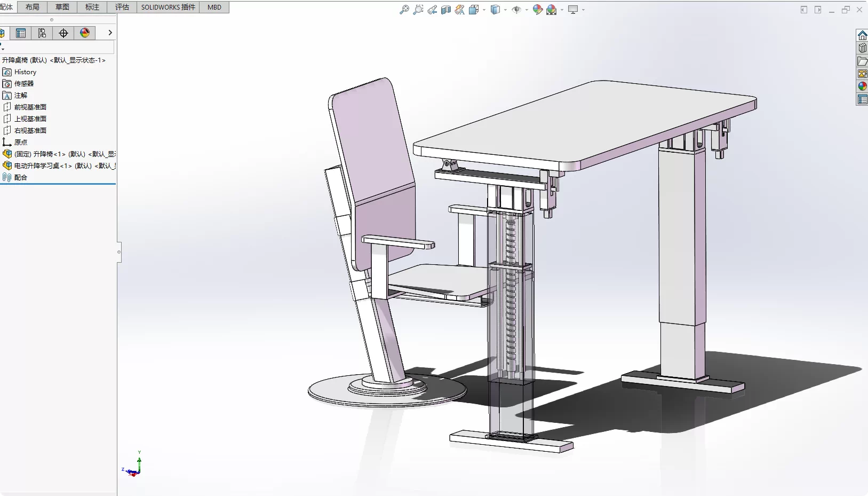Toggle Hide/Show Items with the eye icon
The image size is (868, 496).
click(x=517, y=10)
